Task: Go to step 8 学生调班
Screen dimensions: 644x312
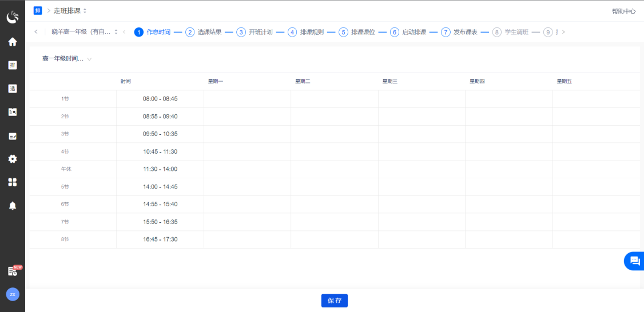Action: point(511,32)
